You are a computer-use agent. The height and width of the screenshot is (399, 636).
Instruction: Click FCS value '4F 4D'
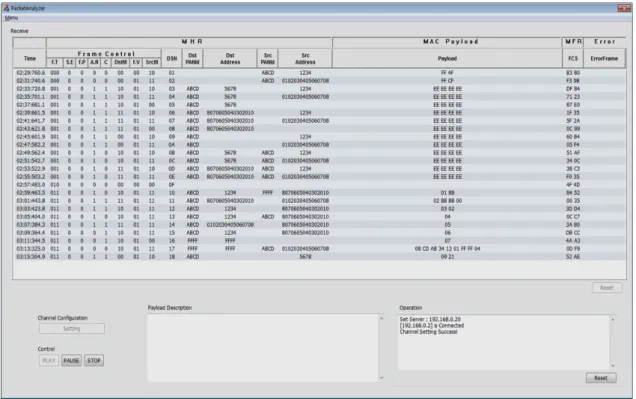pyautogui.click(x=573, y=184)
